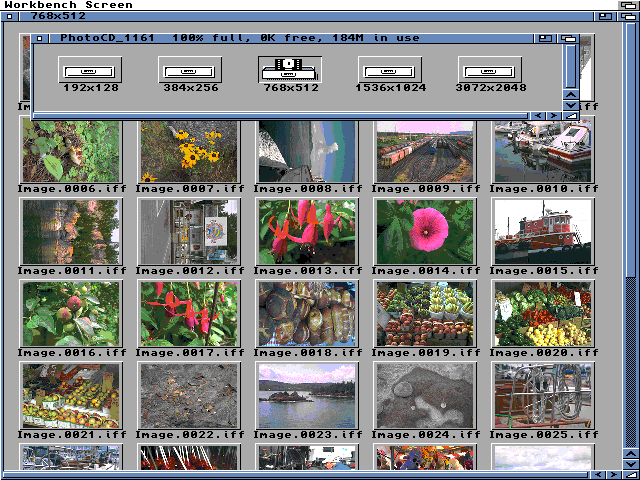This screenshot has width=640, height=480.
Task: Click the 'Image.0024.iff' filename label
Action: point(426,435)
